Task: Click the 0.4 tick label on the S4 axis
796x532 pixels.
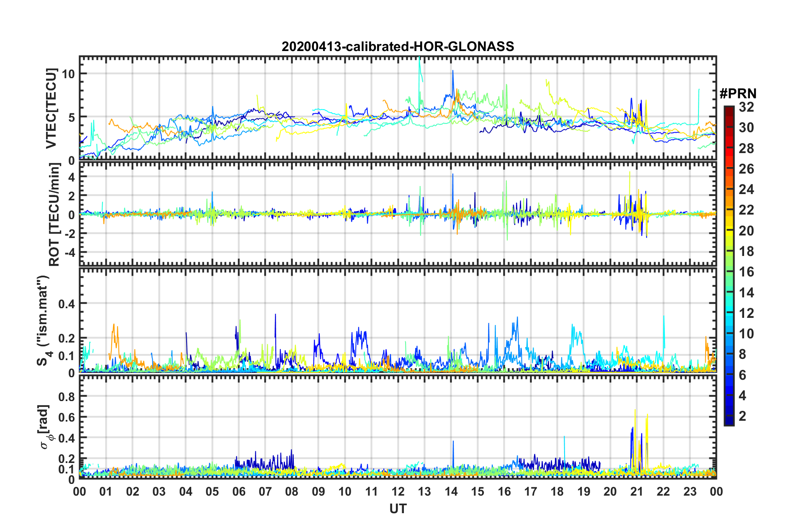Action: click(66, 304)
